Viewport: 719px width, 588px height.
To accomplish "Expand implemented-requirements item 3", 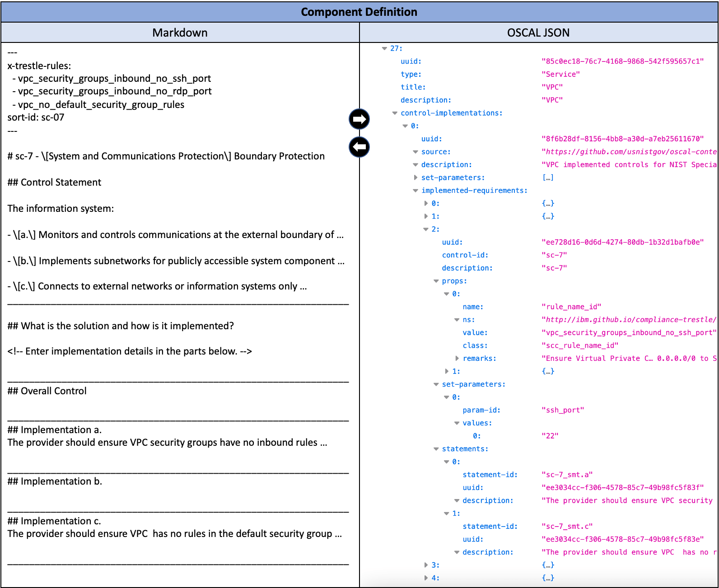I will click(426, 565).
